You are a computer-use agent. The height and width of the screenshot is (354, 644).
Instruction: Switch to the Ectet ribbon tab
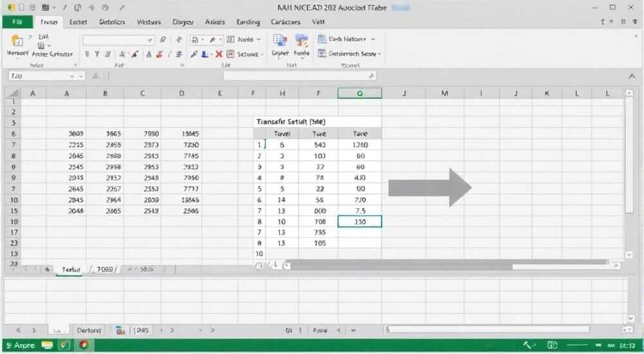point(78,22)
